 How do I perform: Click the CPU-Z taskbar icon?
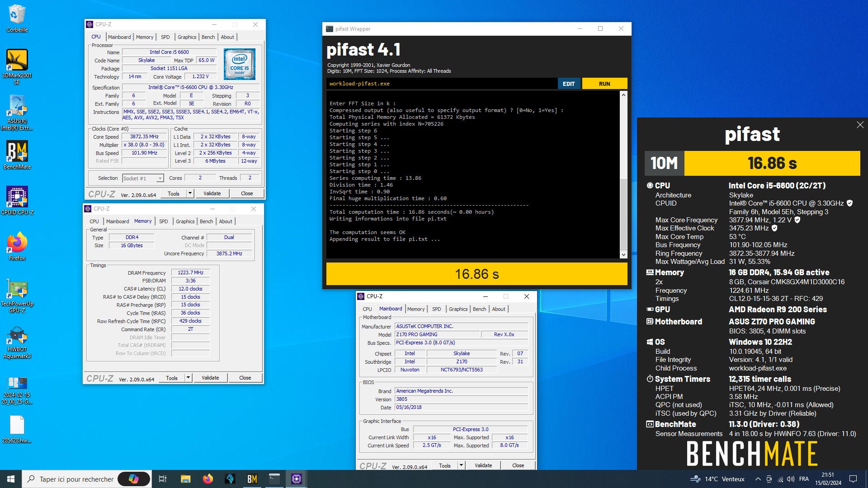coord(296,479)
